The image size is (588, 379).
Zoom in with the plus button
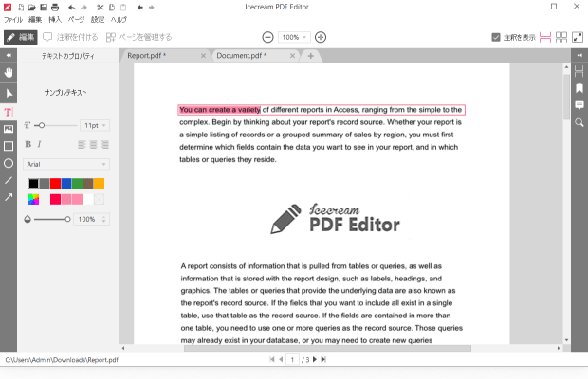321,37
